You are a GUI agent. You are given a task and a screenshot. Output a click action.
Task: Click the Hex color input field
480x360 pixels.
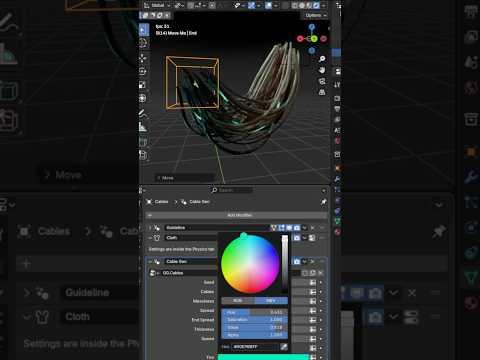[x=255, y=347]
